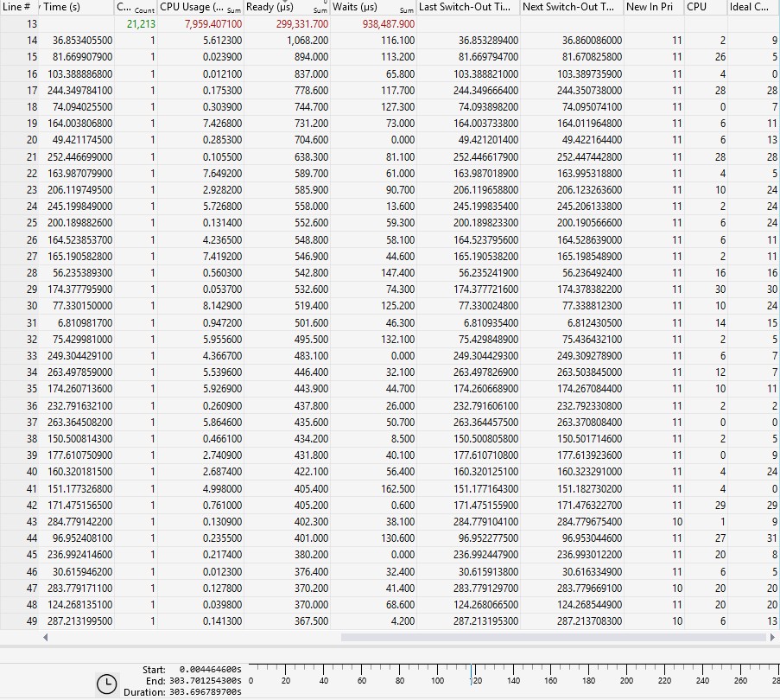The width and height of the screenshot is (780, 700).
Task: Select Time cell 284.779142200
Action: [80, 522]
